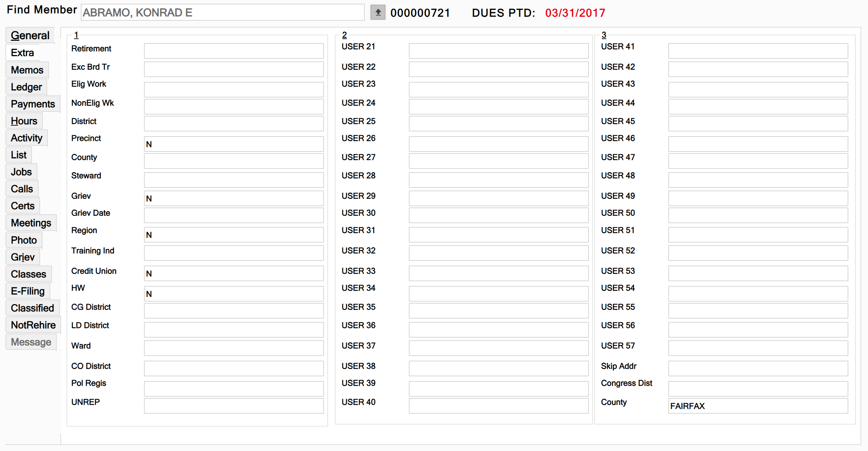Click the Retirement input field
Screen dimensions: 868x451
234,51
